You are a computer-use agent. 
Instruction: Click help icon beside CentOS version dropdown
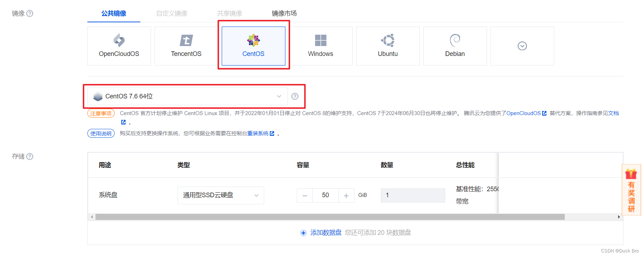295,96
